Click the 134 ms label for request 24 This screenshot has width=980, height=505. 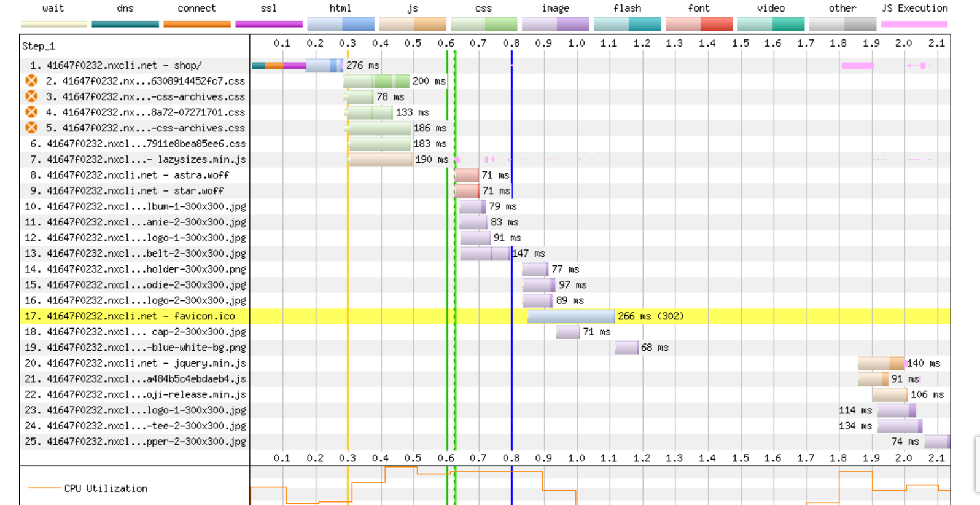coord(855,425)
